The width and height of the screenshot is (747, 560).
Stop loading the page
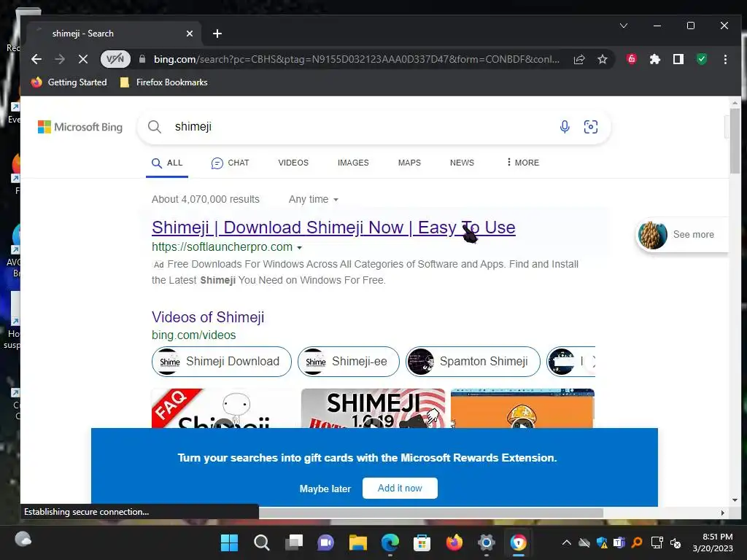(x=83, y=59)
